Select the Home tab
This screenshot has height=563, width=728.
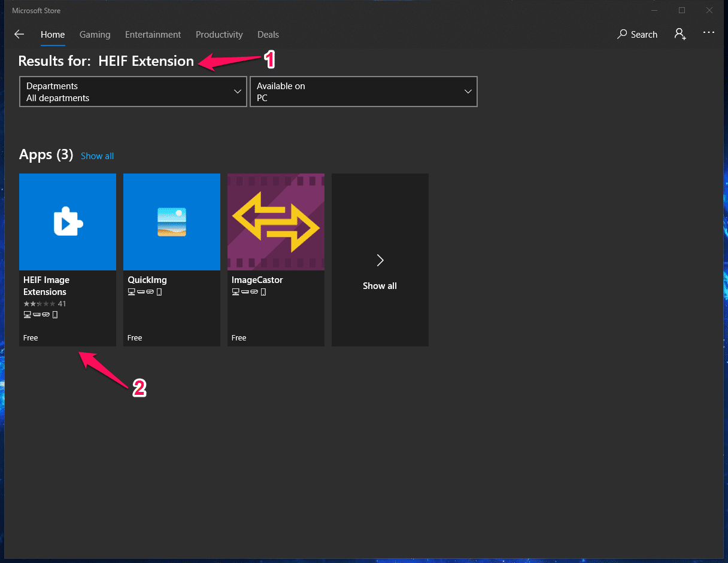click(52, 34)
